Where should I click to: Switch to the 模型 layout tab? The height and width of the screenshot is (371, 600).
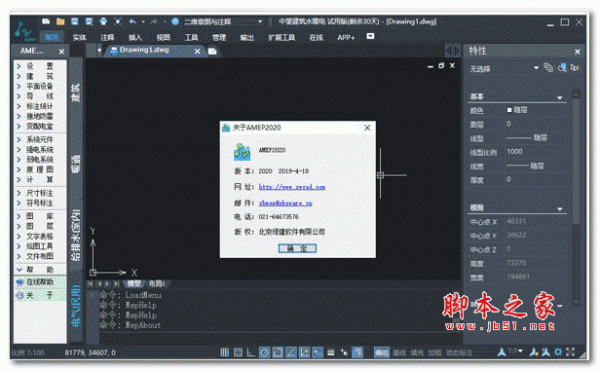coord(134,284)
